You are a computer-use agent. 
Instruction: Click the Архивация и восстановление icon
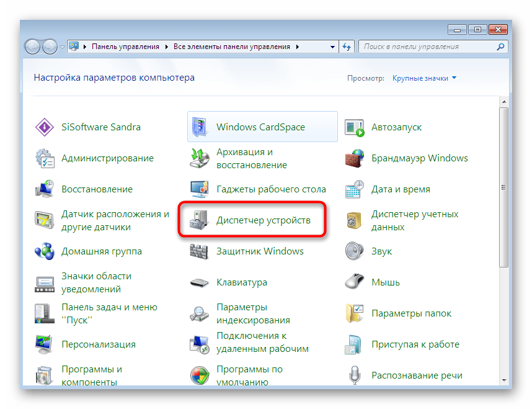200,158
